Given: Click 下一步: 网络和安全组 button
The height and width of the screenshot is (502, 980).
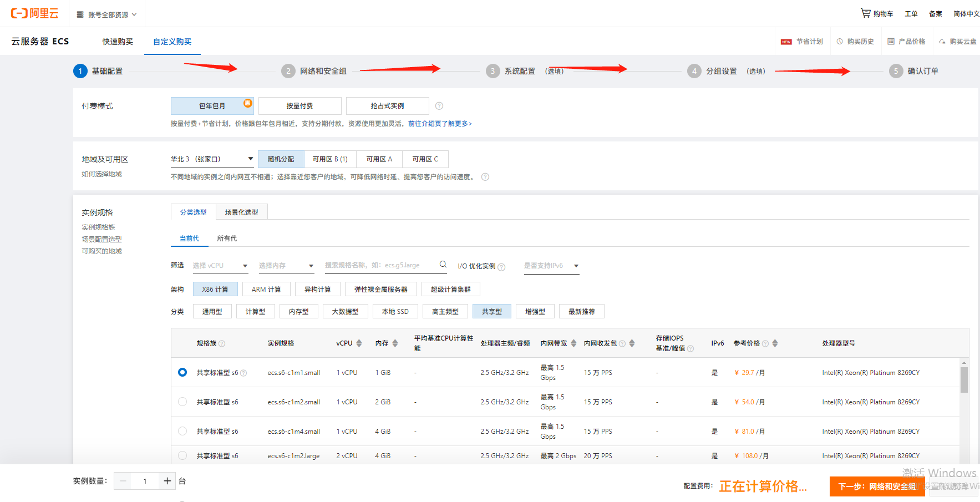Looking at the screenshot, I should pos(877,486).
